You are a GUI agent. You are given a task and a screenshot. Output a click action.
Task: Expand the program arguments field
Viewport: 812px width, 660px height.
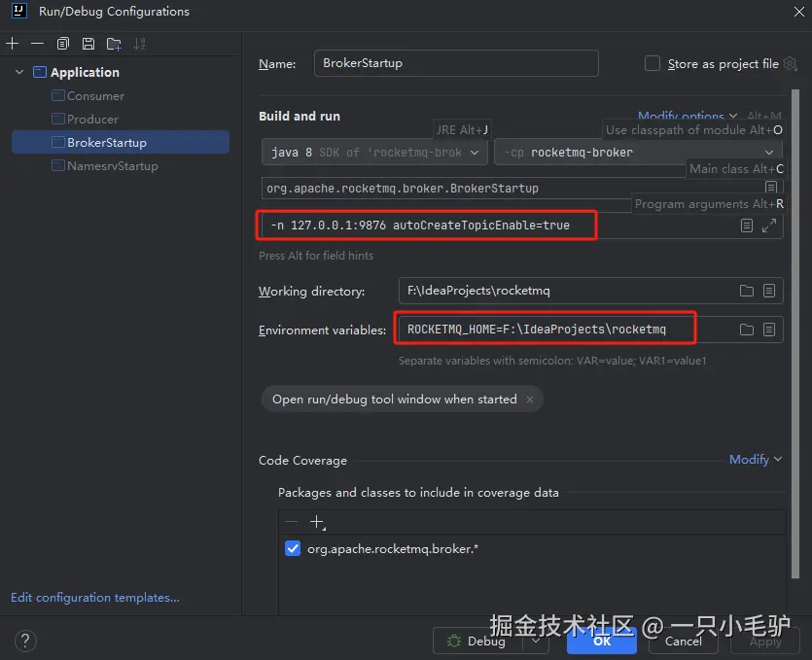click(x=769, y=226)
